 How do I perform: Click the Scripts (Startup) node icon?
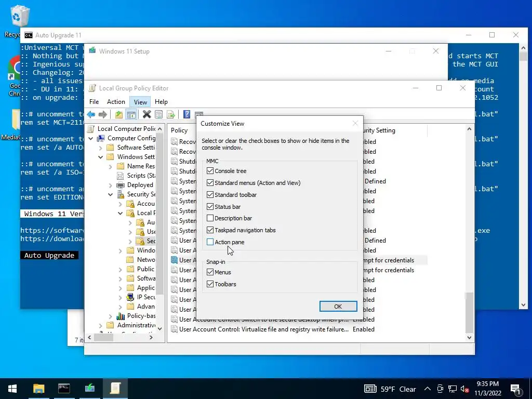click(x=121, y=176)
